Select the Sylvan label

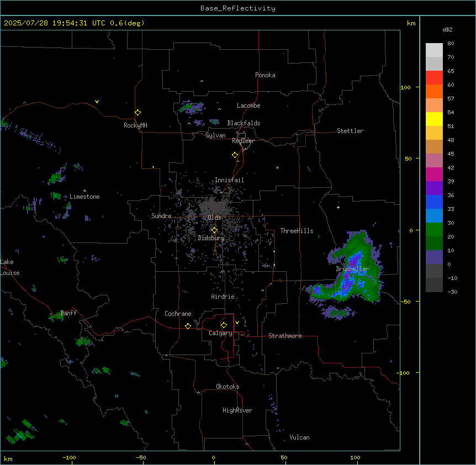[215, 135]
